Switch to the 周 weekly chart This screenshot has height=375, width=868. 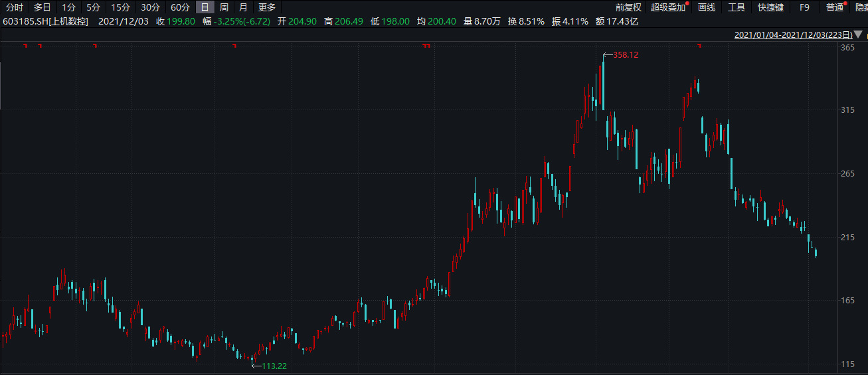pos(224,7)
